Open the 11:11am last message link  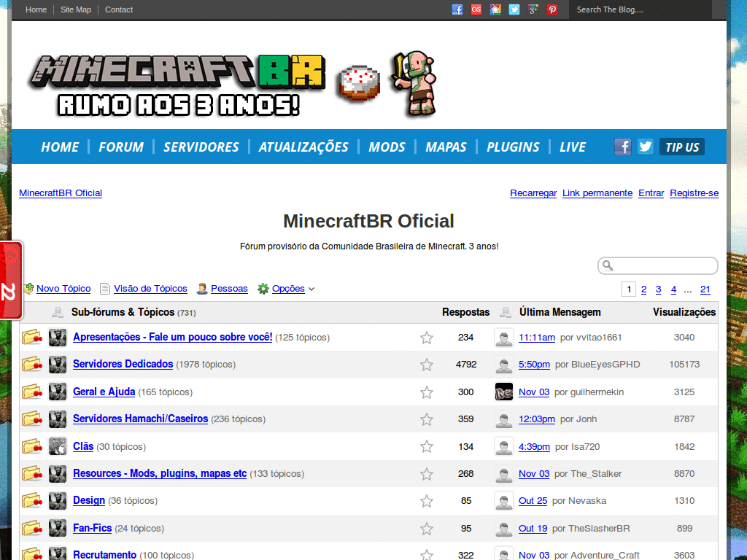pos(536,338)
